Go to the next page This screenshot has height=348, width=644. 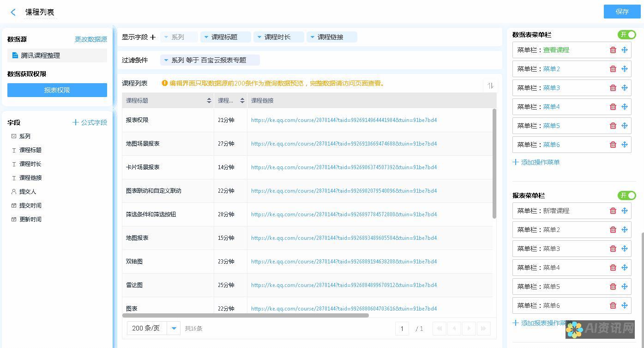[469, 329]
